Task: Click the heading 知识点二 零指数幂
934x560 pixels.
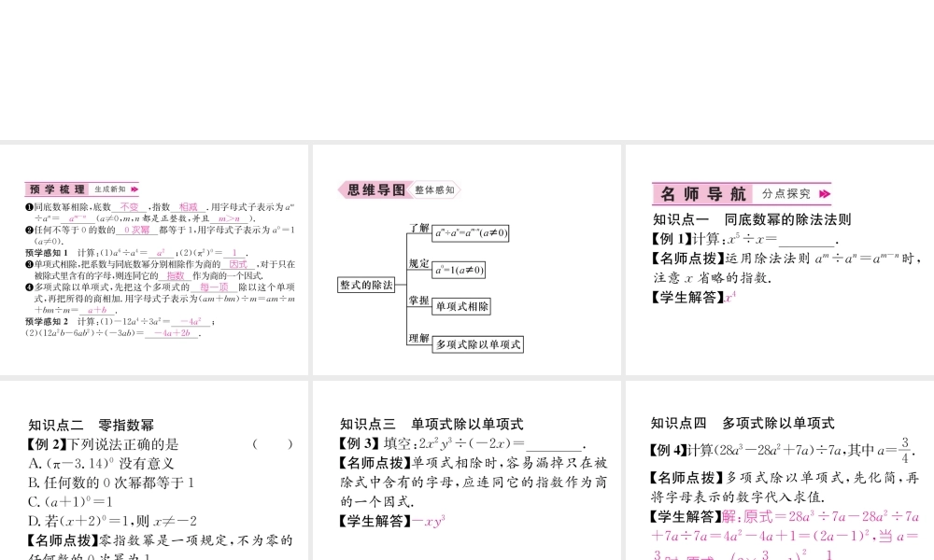Action: click(92, 425)
